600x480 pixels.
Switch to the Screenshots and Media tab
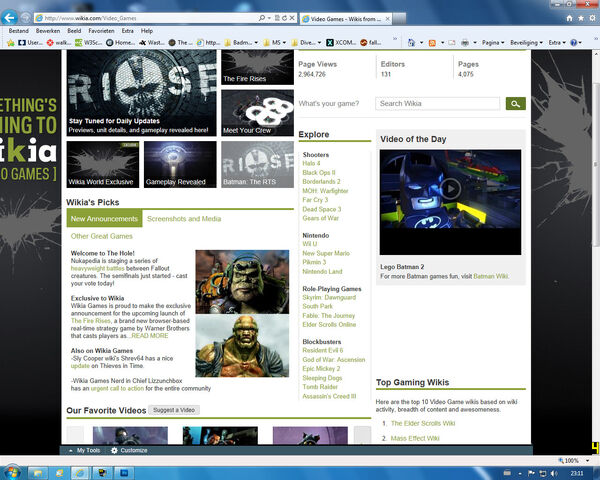184,219
